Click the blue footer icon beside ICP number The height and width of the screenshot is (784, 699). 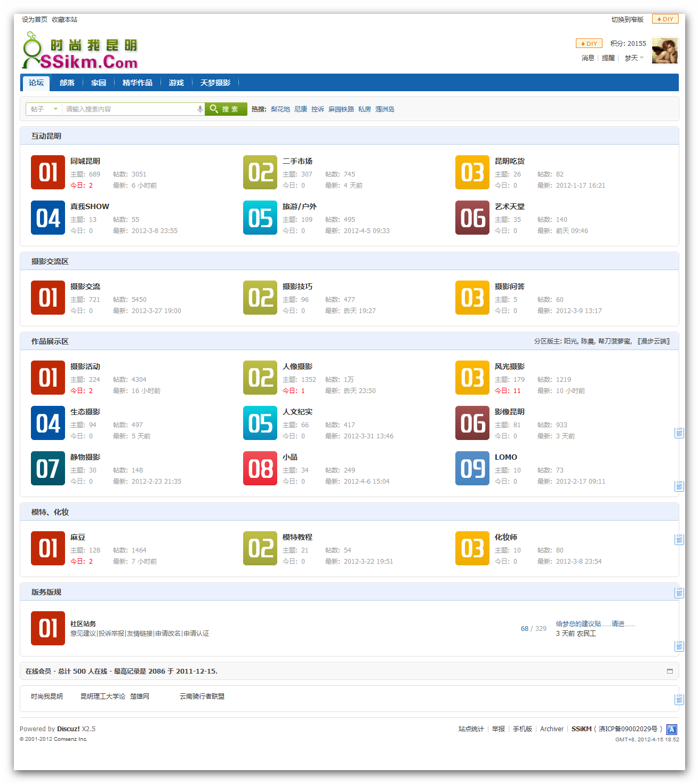click(672, 729)
